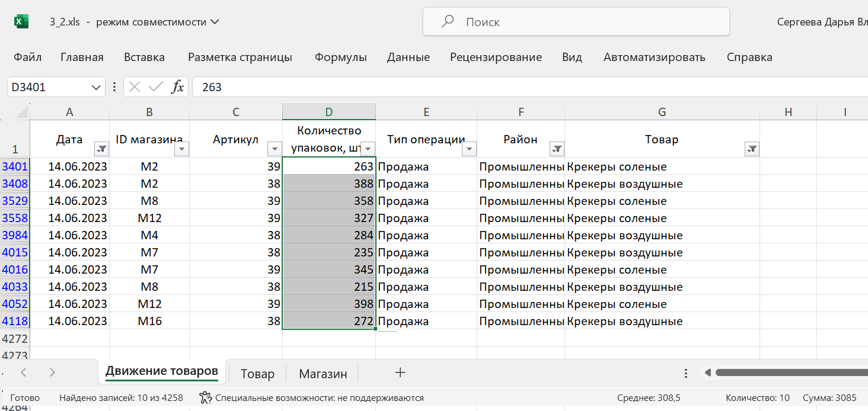This screenshot has width=868, height=411.
Task: Click cell with quantity 327
Action: click(x=329, y=218)
